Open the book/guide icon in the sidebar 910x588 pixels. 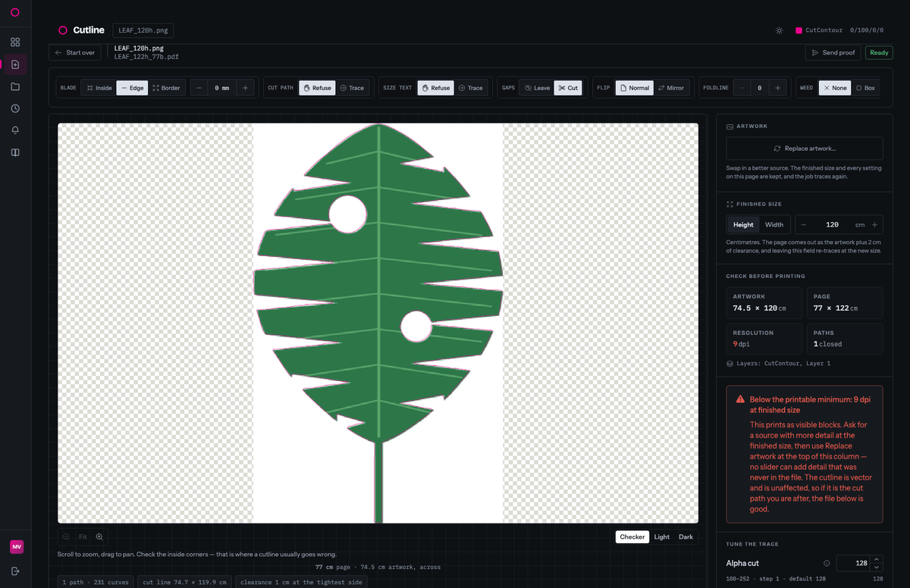(x=15, y=152)
